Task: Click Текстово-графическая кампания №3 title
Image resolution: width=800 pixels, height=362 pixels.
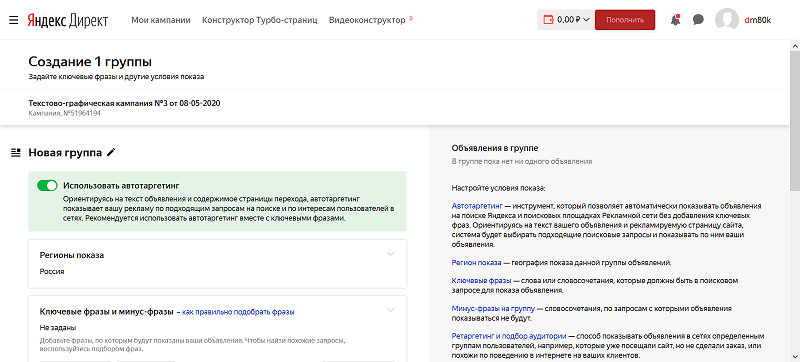Action: [124, 103]
